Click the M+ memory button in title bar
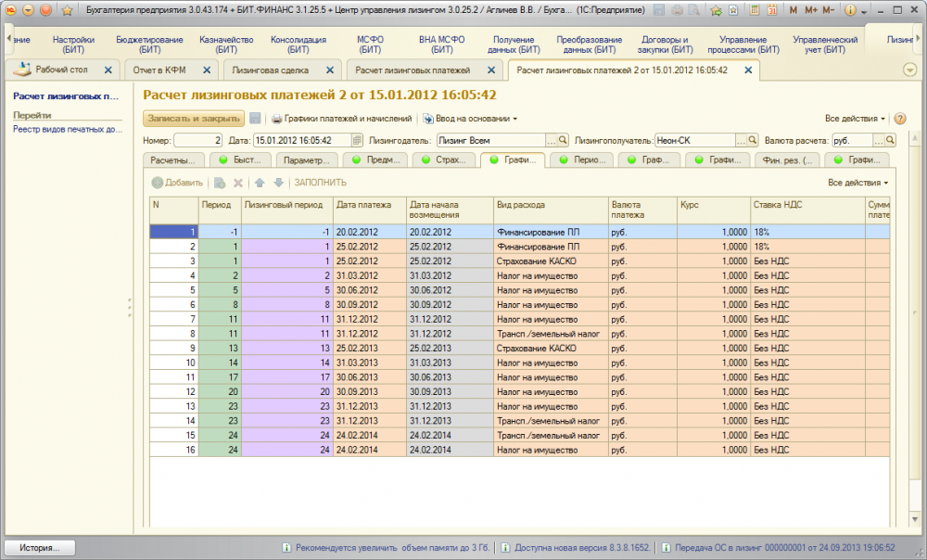Screen dimensions: 927x560 (810, 10)
